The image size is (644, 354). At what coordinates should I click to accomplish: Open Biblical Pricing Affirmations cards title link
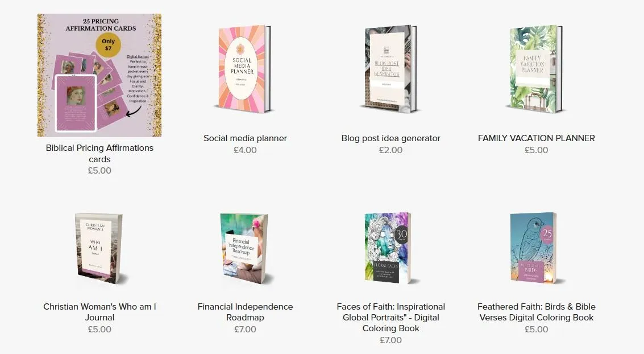click(x=99, y=153)
